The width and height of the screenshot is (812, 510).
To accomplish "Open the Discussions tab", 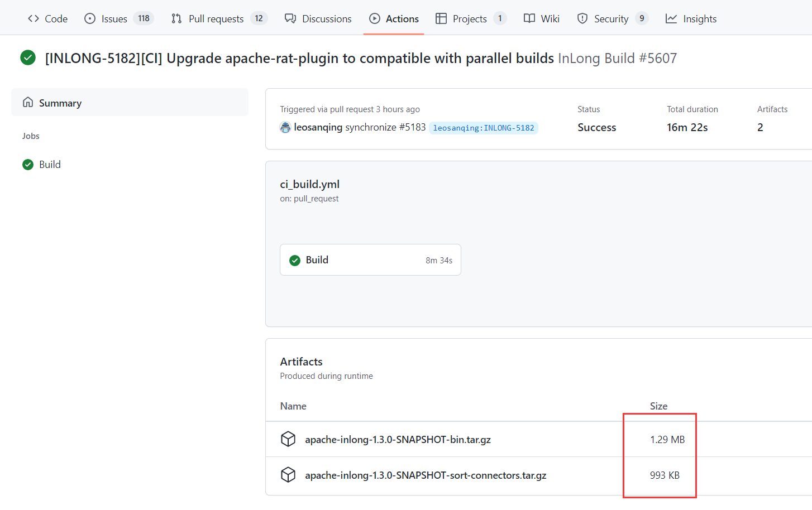I will pyautogui.click(x=318, y=18).
